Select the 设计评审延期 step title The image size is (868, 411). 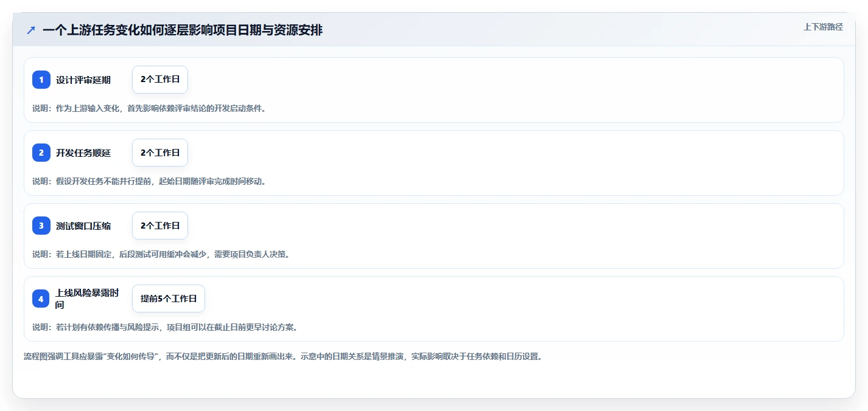[83, 80]
